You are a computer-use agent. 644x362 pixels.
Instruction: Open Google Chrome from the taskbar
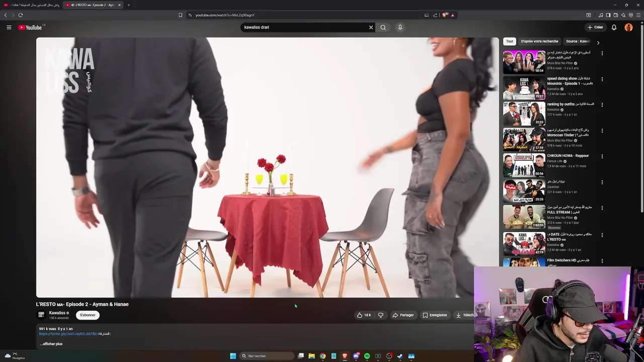pos(323,356)
